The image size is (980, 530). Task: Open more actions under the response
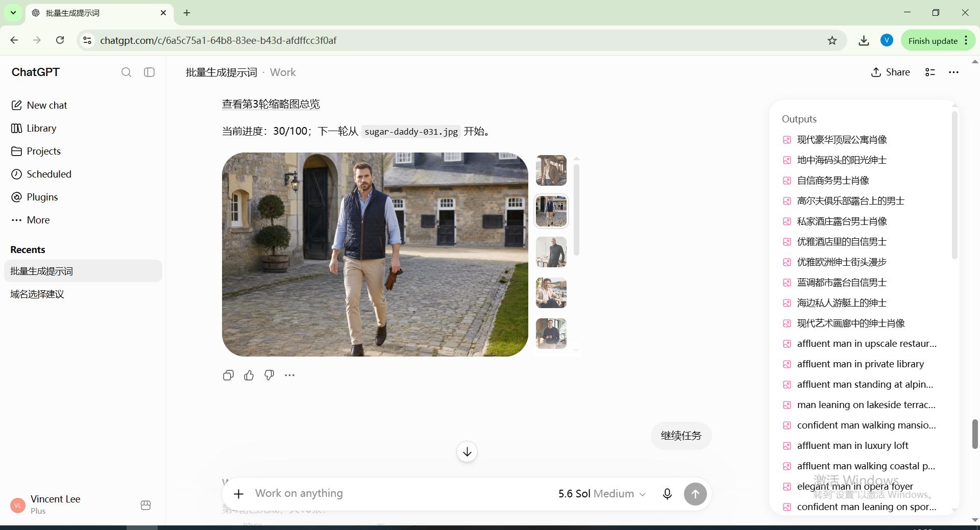(x=289, y=375)
